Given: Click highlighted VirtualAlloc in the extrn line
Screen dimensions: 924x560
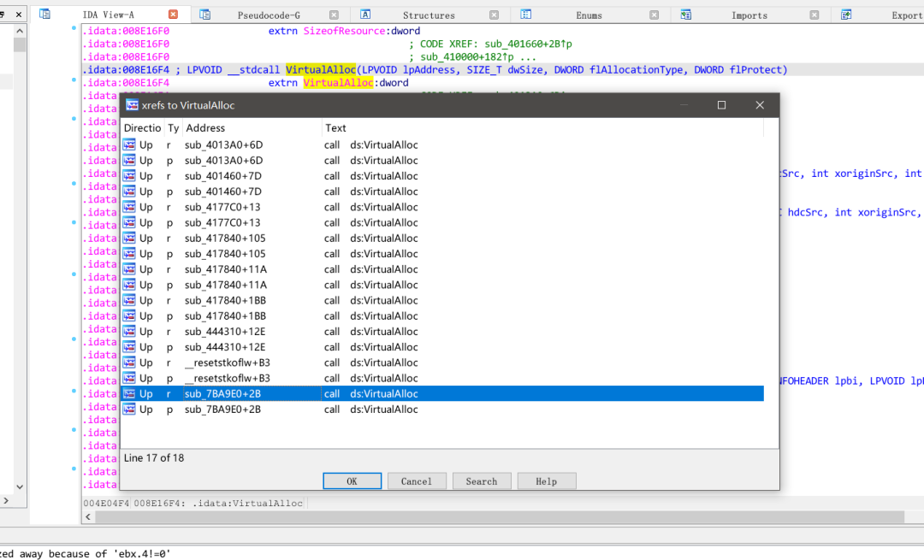Looking at the screenshot, I should point(338,83).
